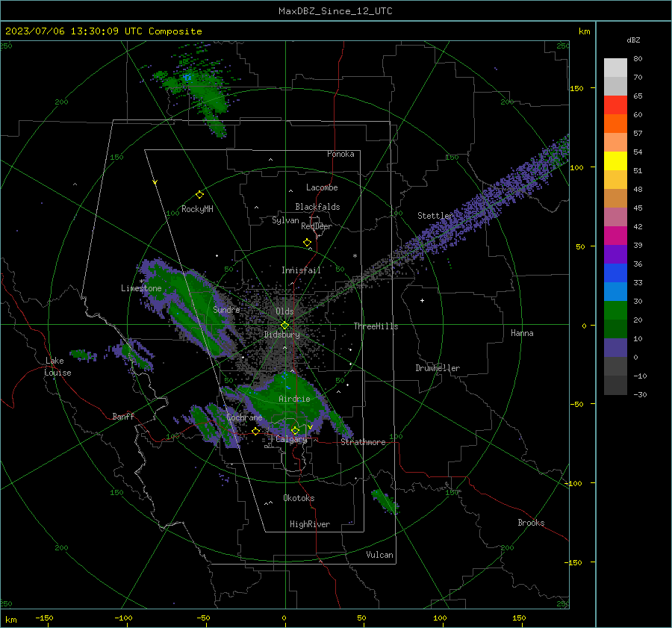The height and width of the screenshot is (628, 672).
Task: Click the Sylvan label
Action: (285, 220)
